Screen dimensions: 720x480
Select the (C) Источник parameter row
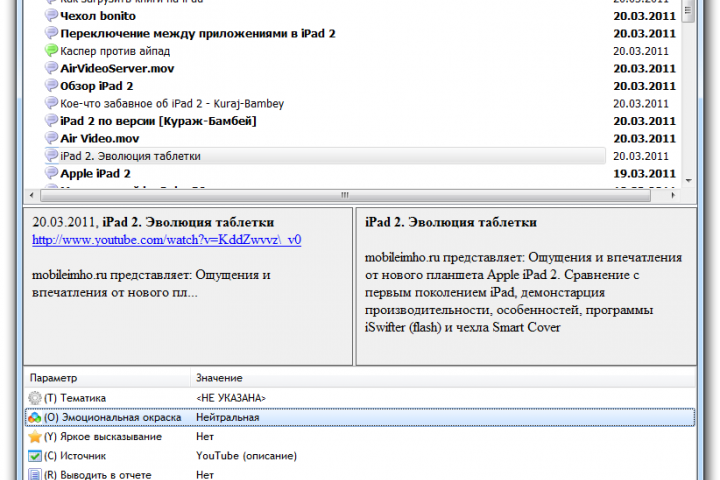[360, 456]
